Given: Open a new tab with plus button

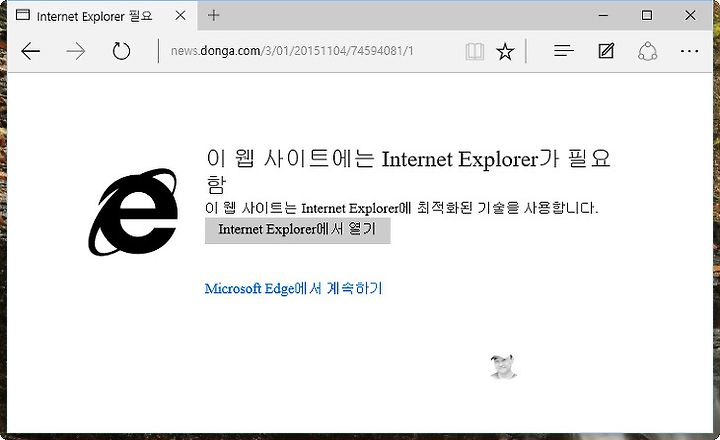Looking at the screenshot, I should coord(214,15).
